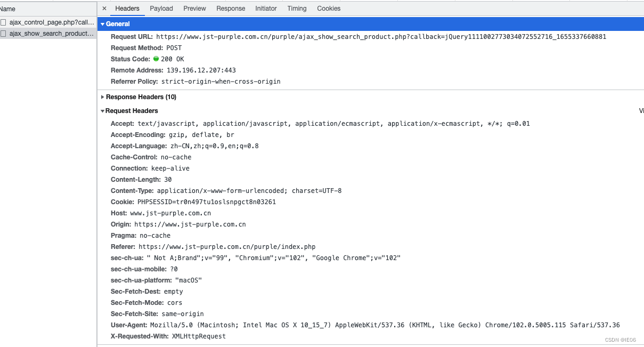Open the Initiator tab
Viewport: 644px width, 347px height.
click(266, 9)
